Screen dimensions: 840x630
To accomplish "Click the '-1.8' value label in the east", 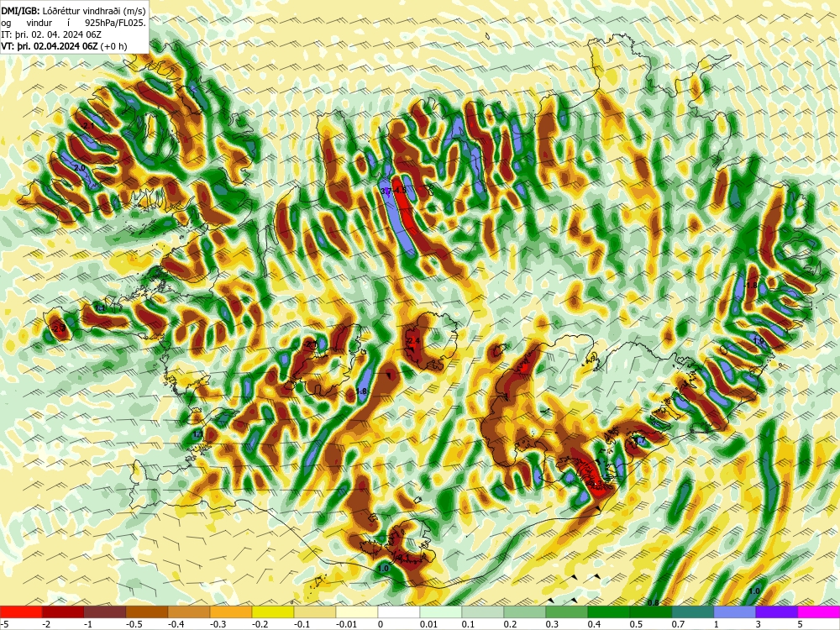I will click(751, 286).
